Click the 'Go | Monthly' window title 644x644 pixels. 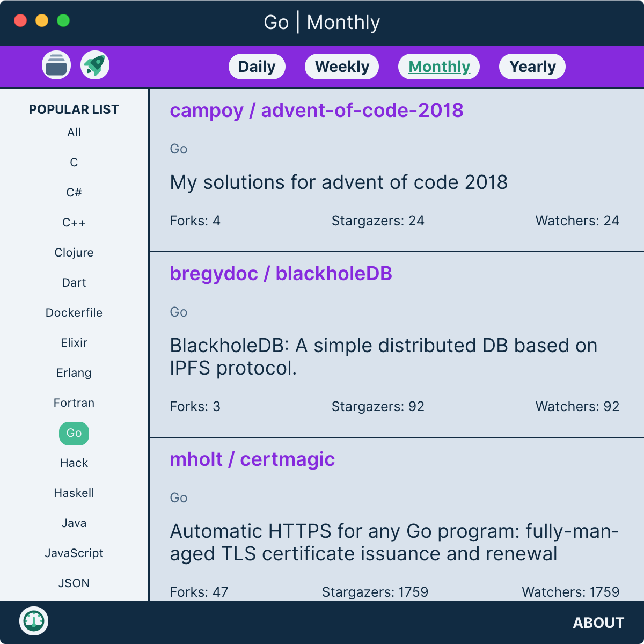pyautogui.click(x=322, y=23)
